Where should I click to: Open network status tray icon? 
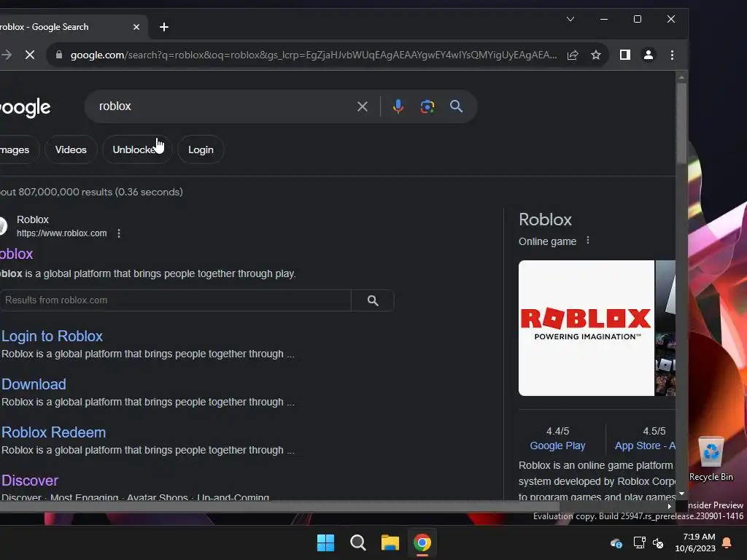point(639,542)
